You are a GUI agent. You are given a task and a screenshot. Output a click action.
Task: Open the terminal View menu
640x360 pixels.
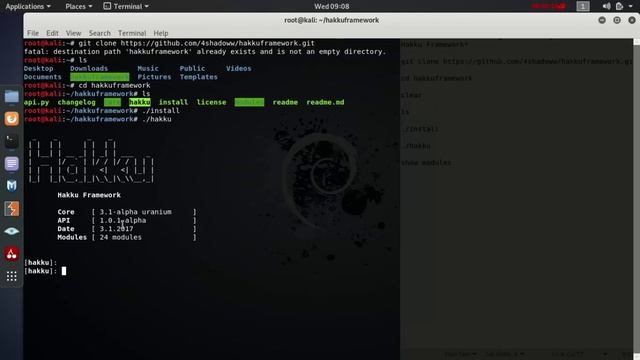pyautogui.click(x=73, y=33)
